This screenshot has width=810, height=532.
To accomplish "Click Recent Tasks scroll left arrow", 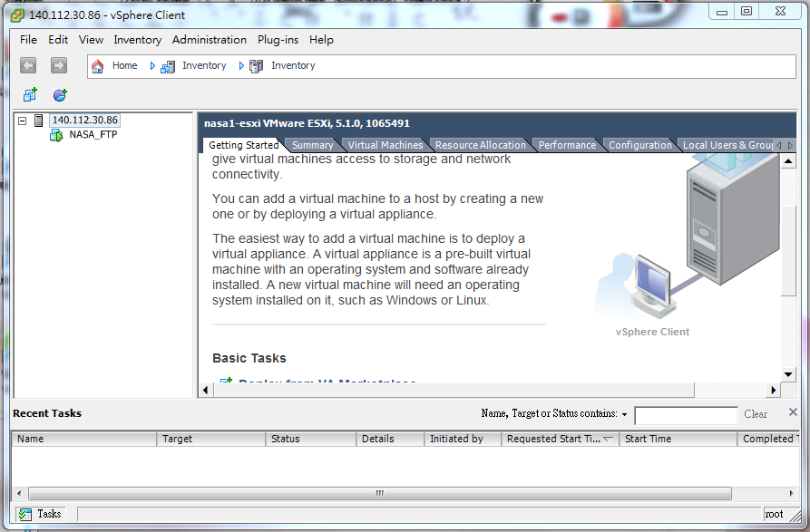I will click(19, 493).
